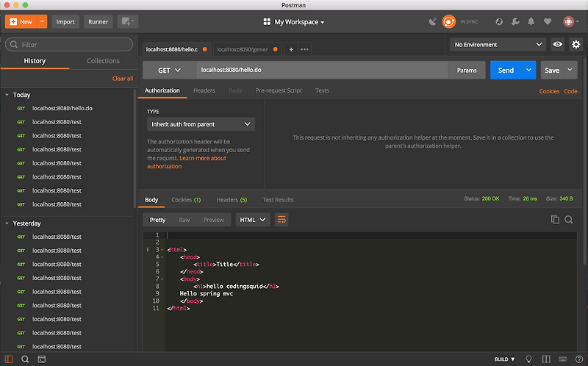Switch to response Cookies (1) tab
The height and width of the screenshot is (366, 588).
(x=186, y=200)
